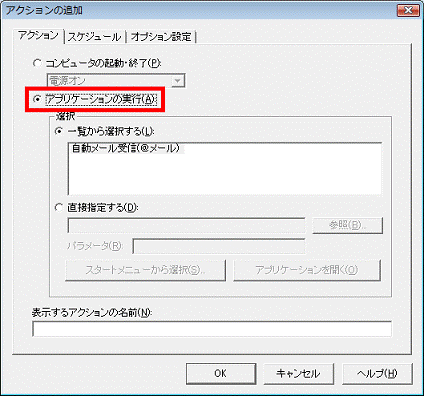The width and height of the screenshot is (424, 396).
Task: Choose 一覧から選択する radio option
Action: 59,131
